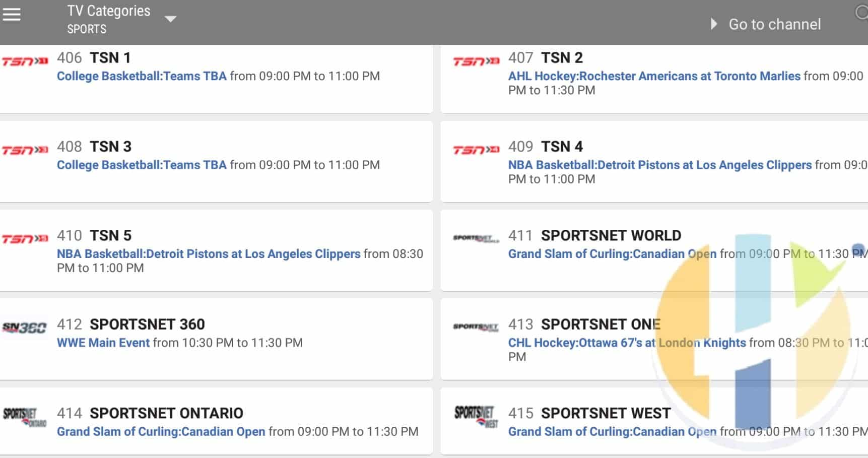
Task: Click the play arrow beside Go to channel
Action: coord(714,24)
